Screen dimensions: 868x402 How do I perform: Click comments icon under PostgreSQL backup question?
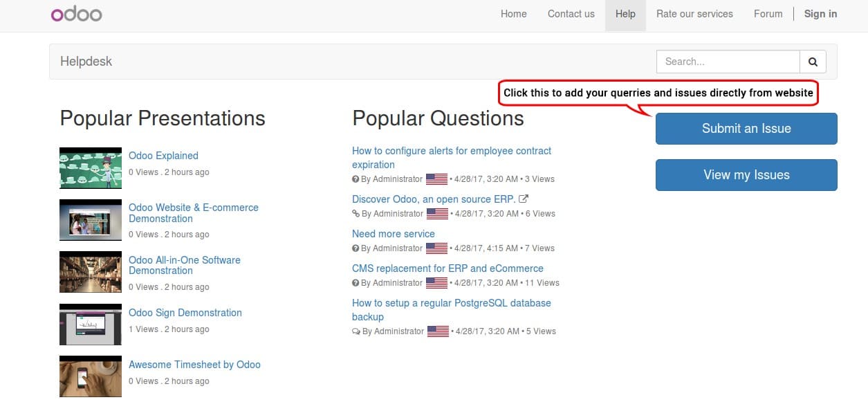point(356,331)
